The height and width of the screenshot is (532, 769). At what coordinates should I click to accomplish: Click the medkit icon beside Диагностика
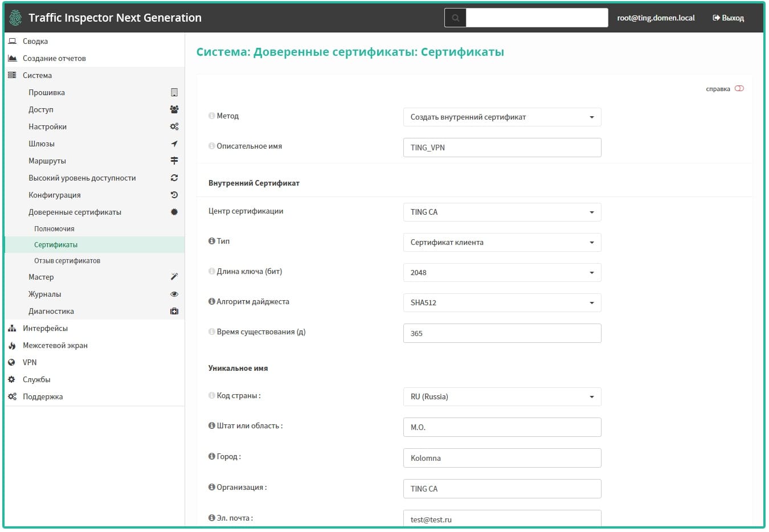[x=174, y=311]
